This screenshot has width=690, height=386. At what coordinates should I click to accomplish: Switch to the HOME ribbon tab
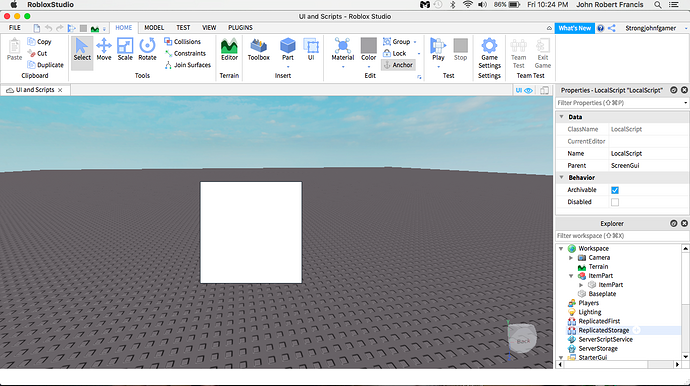pyautogui.click(x=124, y=27)
